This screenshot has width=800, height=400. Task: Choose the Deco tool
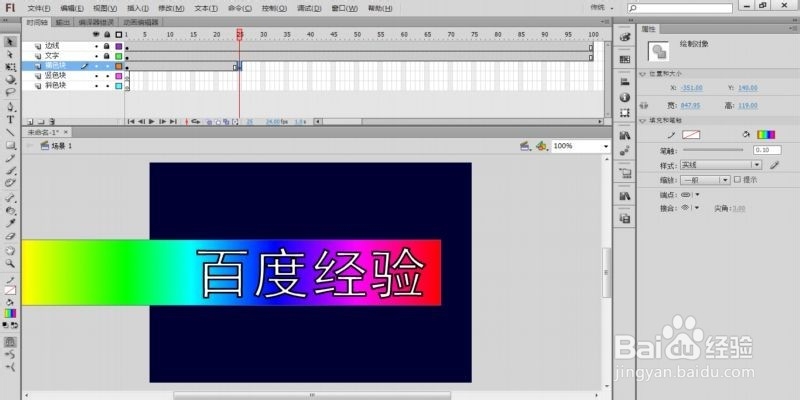pos(10,183)
